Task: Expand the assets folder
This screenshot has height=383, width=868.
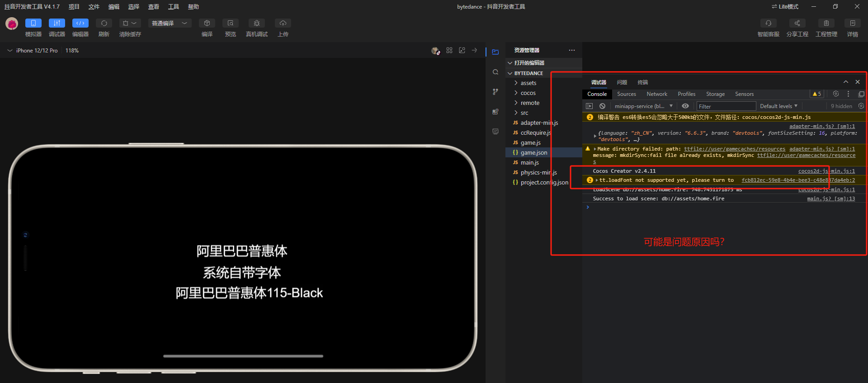Action: (544, 83)
